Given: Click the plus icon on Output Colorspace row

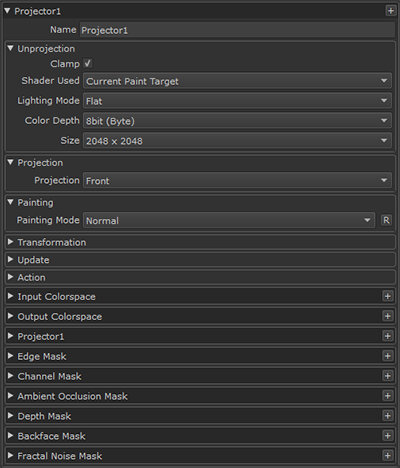Looking at the screenshot, I should point(387,316).
